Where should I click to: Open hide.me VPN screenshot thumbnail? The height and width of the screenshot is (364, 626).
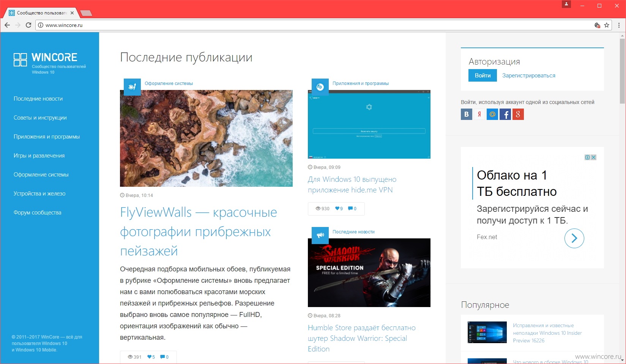pos(369,124)
